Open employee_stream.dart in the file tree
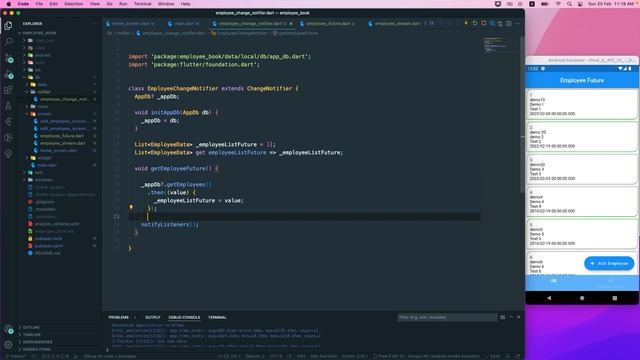640x360 pixels. pyautogui.click(x=62, y=143)
